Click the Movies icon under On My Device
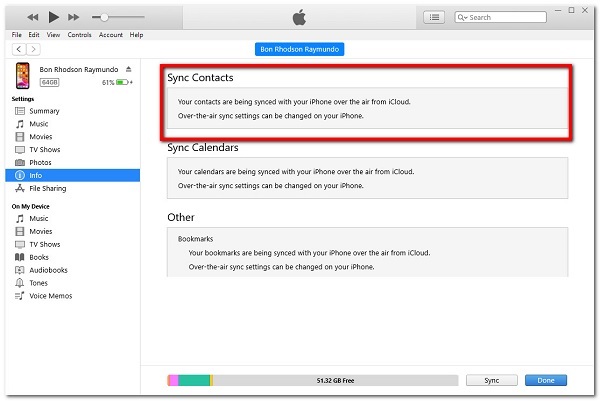 20,231
